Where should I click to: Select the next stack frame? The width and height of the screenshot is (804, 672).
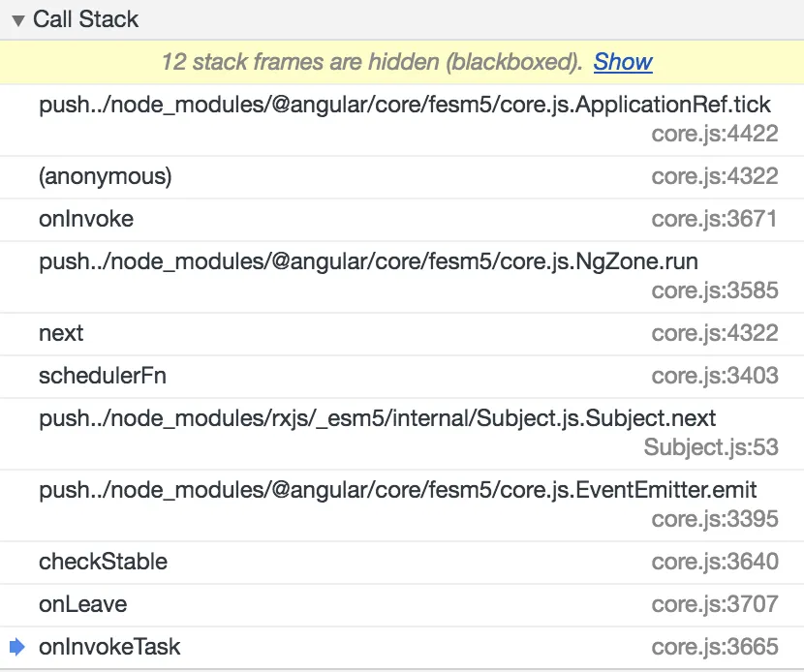61,333
